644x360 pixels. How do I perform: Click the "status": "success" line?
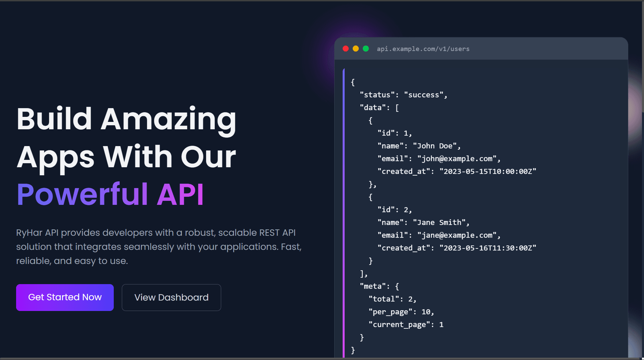tap(403, 95)
